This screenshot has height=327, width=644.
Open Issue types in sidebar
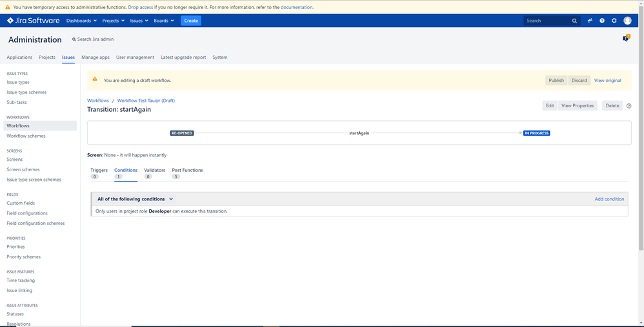18,82
